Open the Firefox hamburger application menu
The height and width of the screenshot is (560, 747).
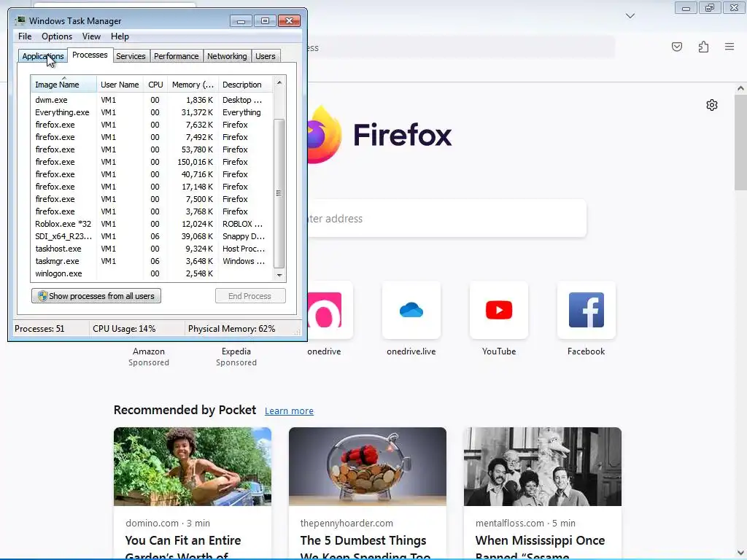pos(729,47)
